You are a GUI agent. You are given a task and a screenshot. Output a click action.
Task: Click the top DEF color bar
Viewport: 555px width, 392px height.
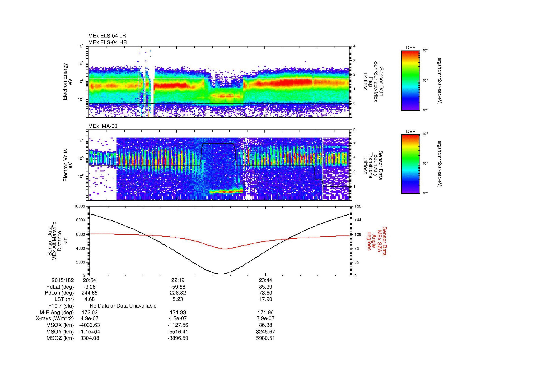[410, 81]
